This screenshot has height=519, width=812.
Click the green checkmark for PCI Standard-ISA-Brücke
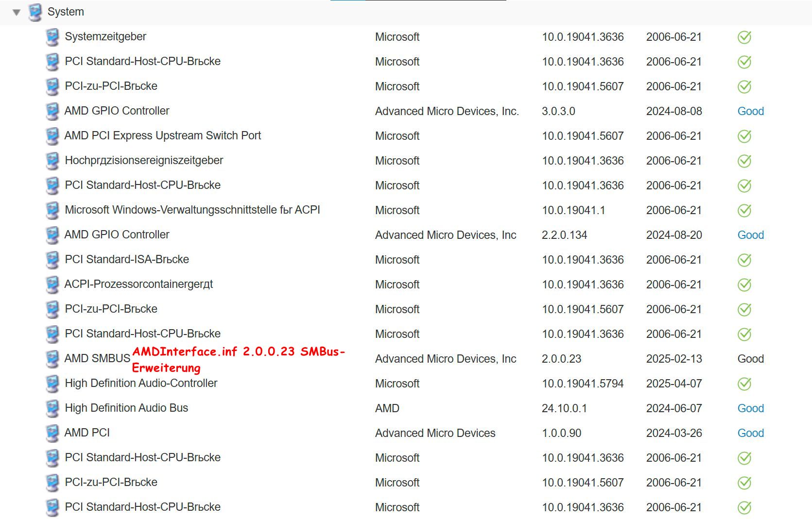click(x=744, y=260)
